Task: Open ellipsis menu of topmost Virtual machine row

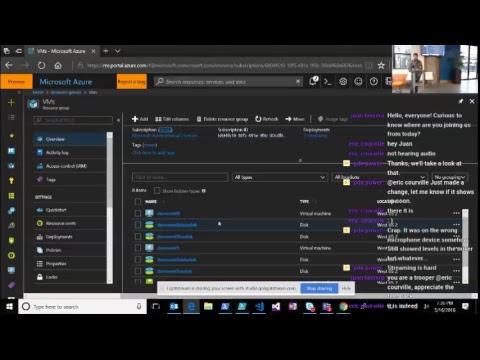Action: (456, 213)
